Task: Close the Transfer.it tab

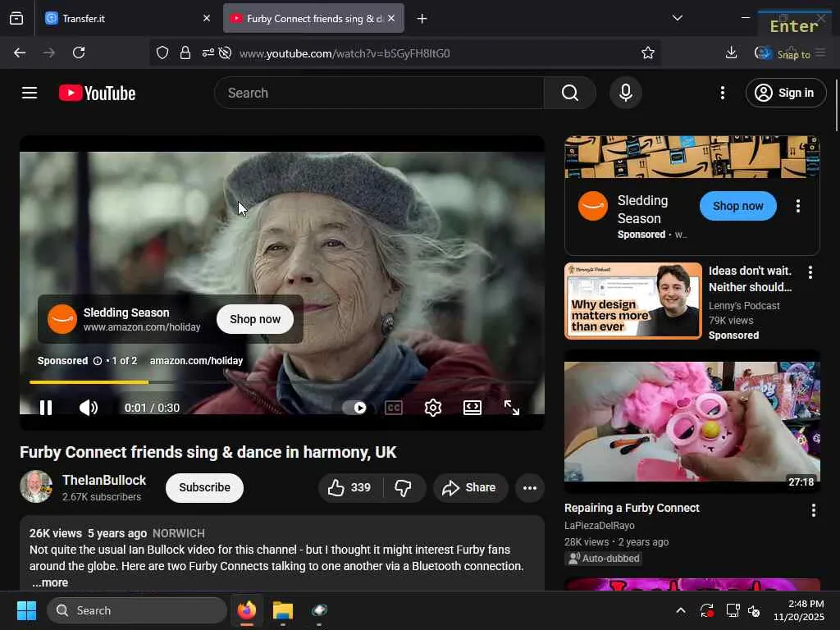Action: pos(207,18)
